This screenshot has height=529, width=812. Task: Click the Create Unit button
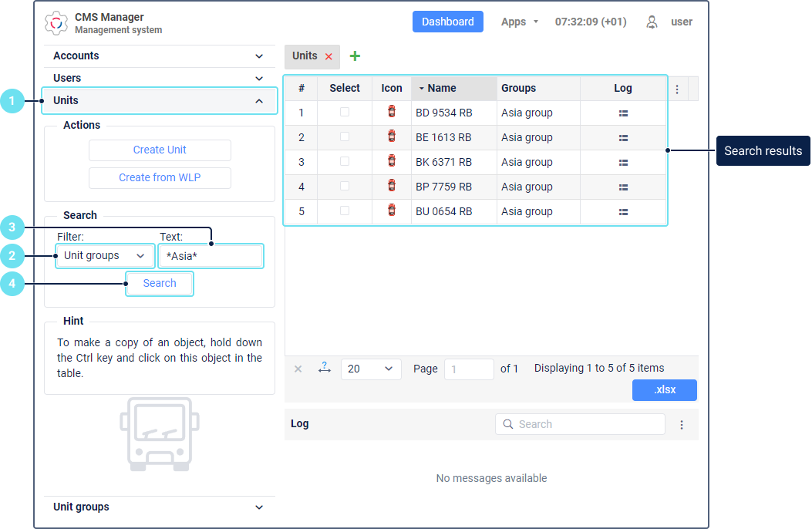(x=160, y=150)
